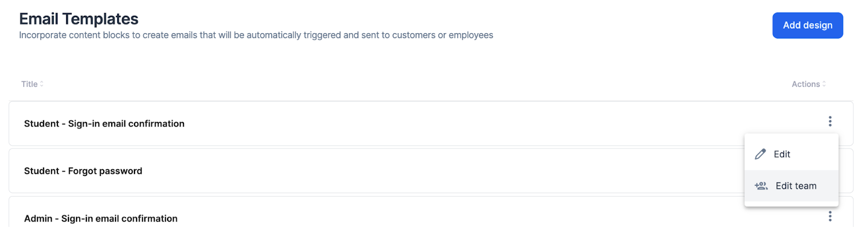This screenshot has height=227, width=868.
Task: Open the Student - Sign-in email confirmation template
Action: pyautogui.click(x=104, y=124)
